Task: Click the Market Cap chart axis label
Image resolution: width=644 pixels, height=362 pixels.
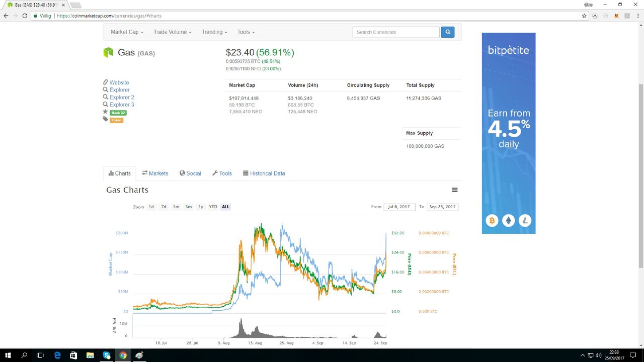Action: 110,264
